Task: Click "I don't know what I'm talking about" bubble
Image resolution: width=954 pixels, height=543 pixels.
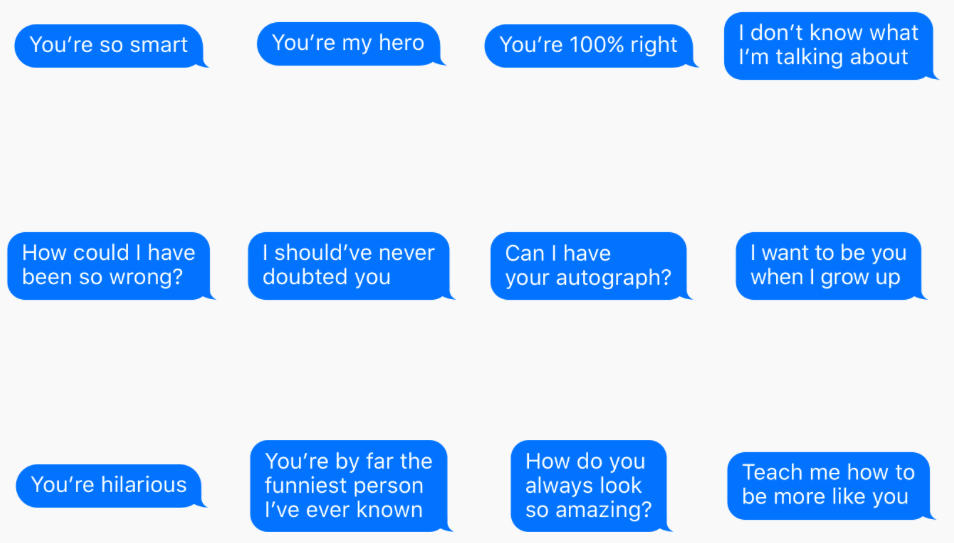Action: tap(829, 46)
